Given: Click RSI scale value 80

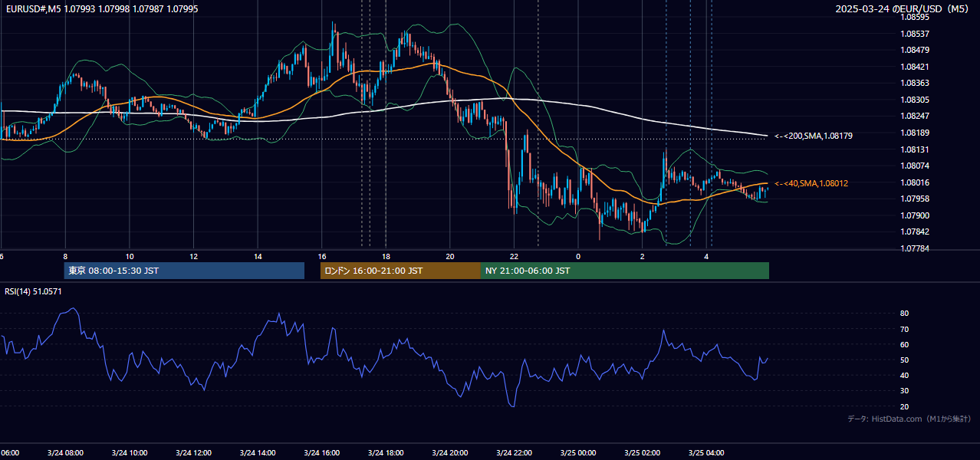Looking at the screenshot, I should [x=904, y=314].
